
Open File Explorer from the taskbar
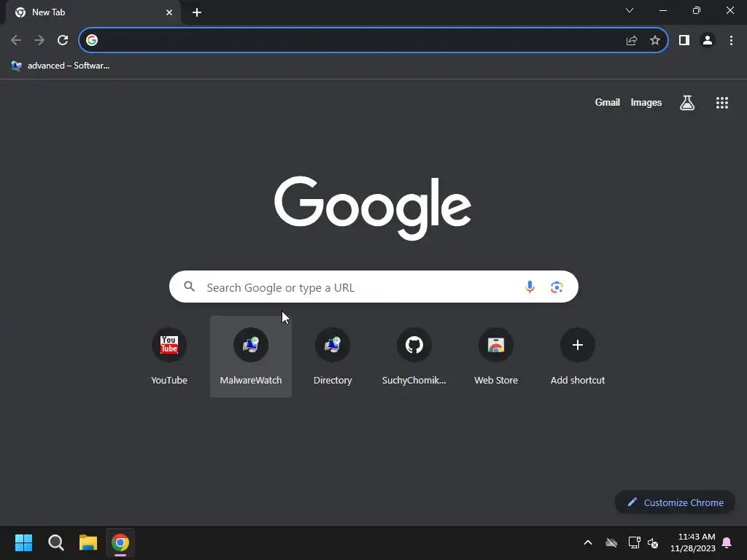click(88, 542)
